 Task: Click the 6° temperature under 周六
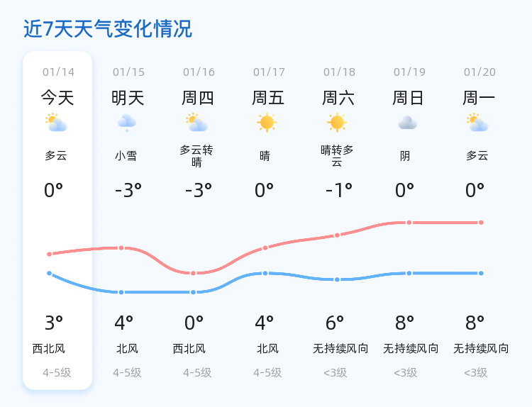[x=334, y=323]
